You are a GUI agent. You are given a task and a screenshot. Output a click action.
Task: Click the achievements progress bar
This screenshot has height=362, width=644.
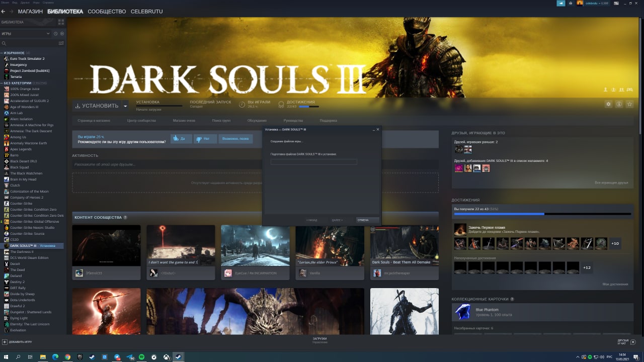point(542,214)
